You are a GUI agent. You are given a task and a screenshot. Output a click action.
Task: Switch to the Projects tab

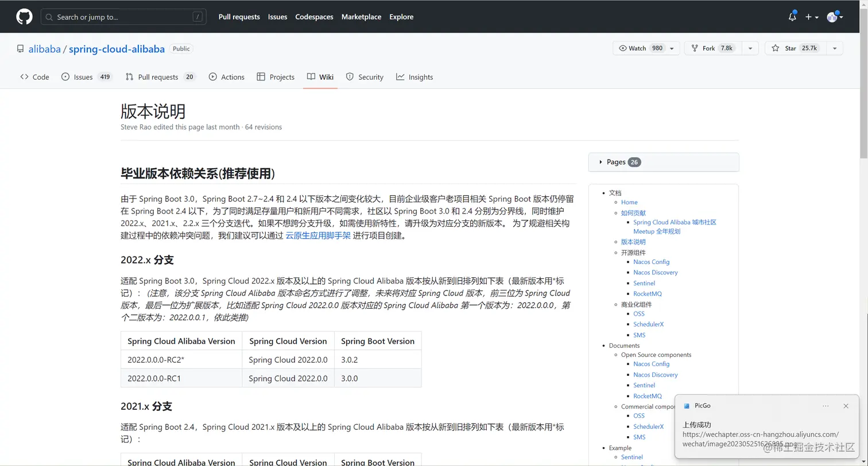276,77
